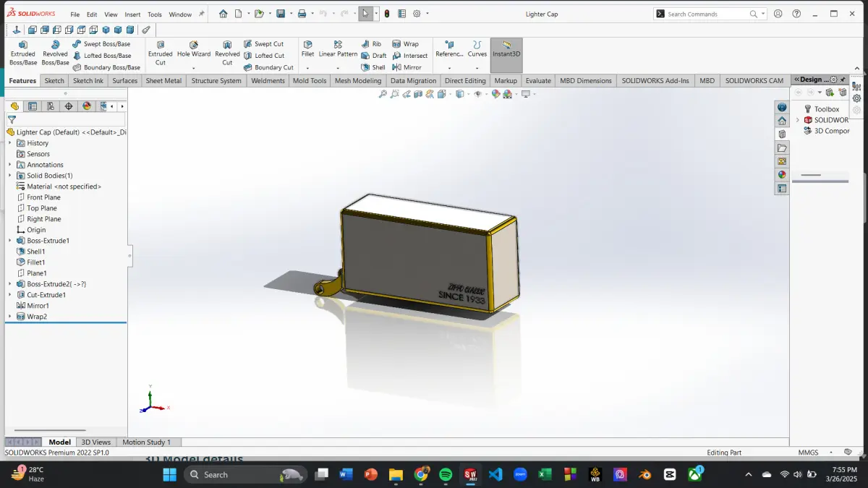Screen dimensions: 868x488
Task: Expand the History tree node
Action: click(x=10, y=143)
